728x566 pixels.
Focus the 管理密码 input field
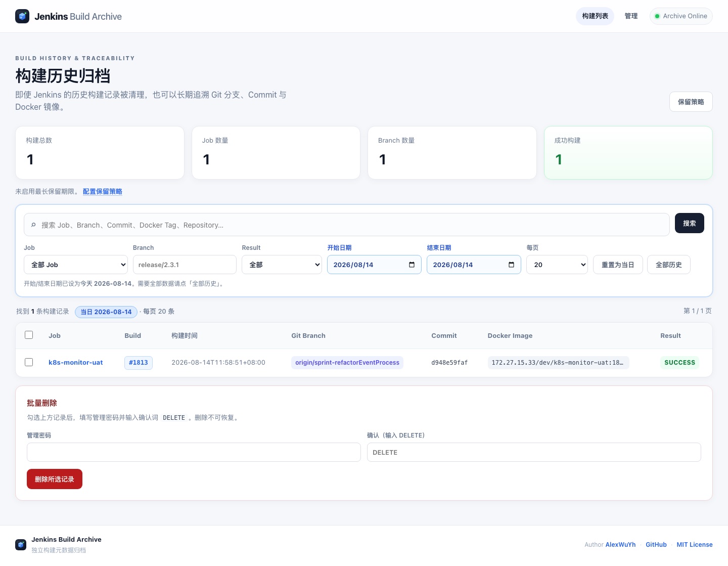click(x=194, y=452)
